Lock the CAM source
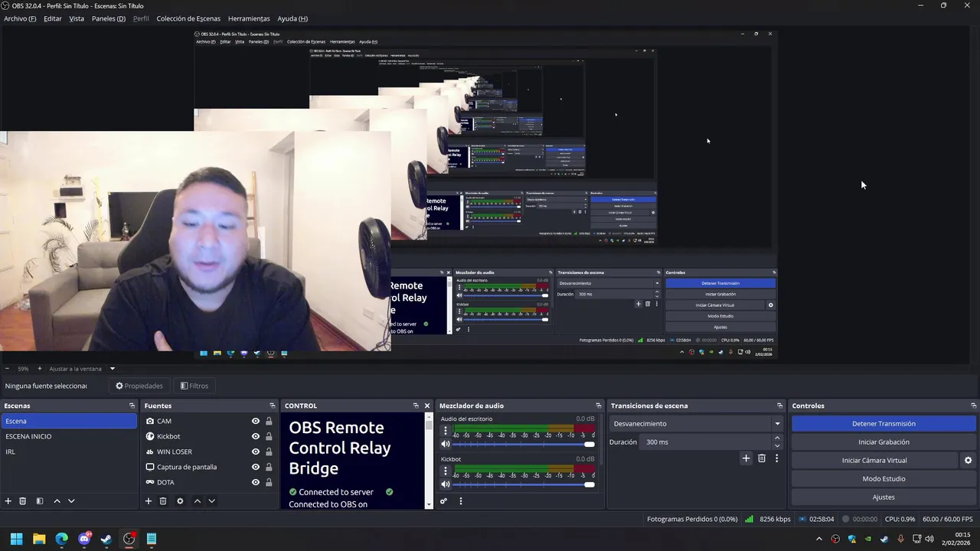Screen dimensions: 980x551 click(269, 421)
